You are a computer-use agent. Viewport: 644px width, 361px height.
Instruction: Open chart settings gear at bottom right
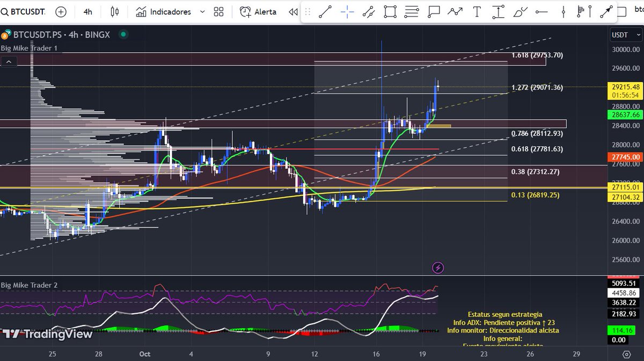click(x=626, y=355)
